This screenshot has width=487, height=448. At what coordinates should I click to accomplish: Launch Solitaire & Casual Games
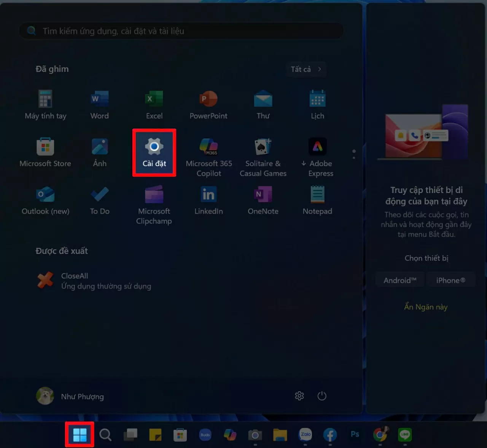[x=263, y=157]
